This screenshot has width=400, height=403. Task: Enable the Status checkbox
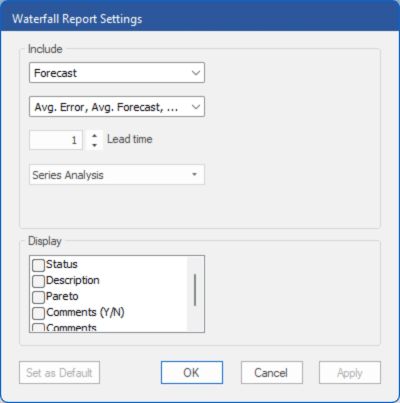[38, 265]
